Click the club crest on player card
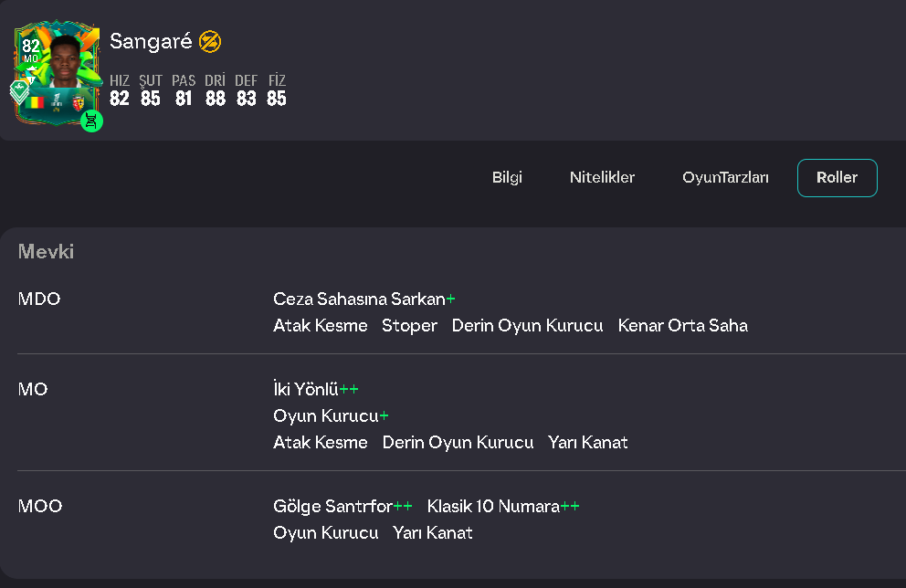Screen dimensions: 906x588 pyautogui.click(x=78, y=103)
